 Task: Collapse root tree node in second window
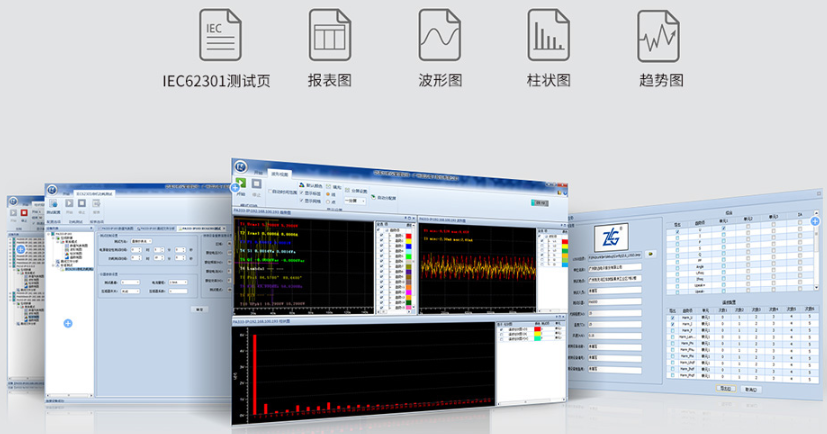tap(49, 234)
